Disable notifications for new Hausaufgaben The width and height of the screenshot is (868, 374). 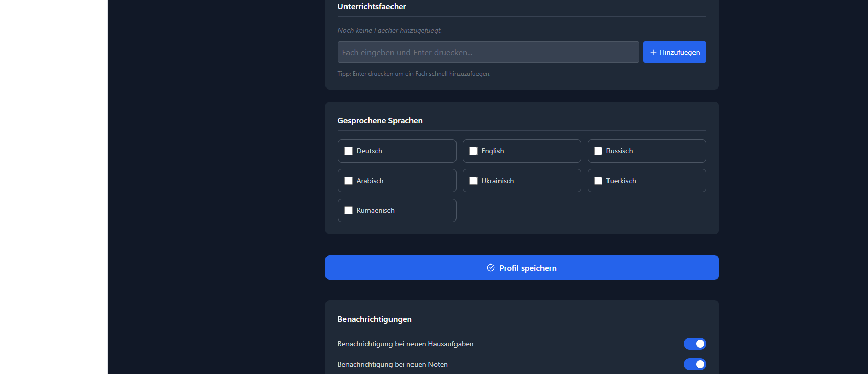coord(695,344)
